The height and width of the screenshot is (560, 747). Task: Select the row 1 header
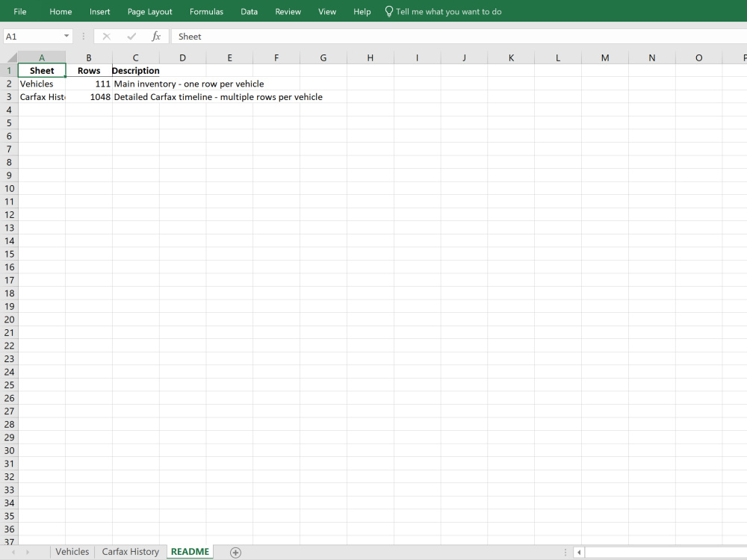(x=9, y=70)
